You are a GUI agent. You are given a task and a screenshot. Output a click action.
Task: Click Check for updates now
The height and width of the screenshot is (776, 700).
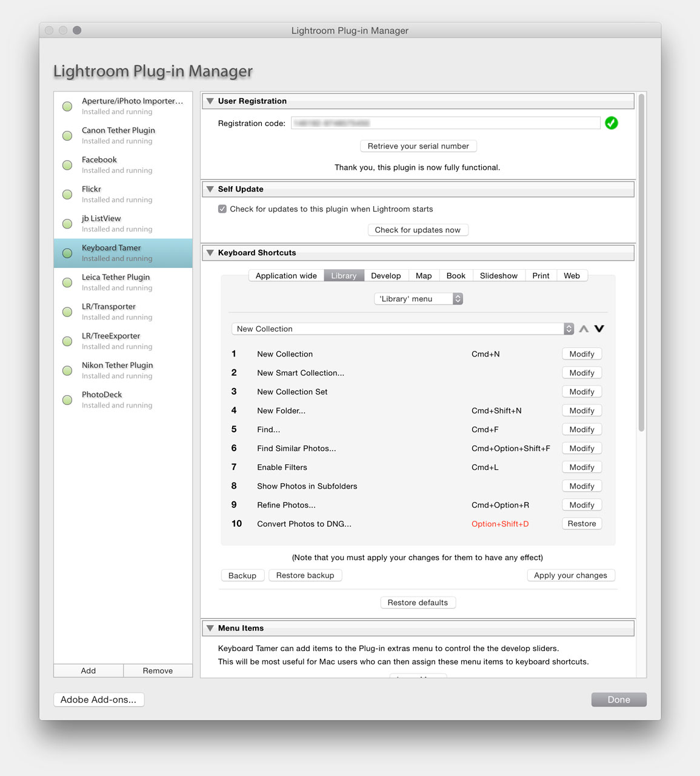click(x=418, y=230)
